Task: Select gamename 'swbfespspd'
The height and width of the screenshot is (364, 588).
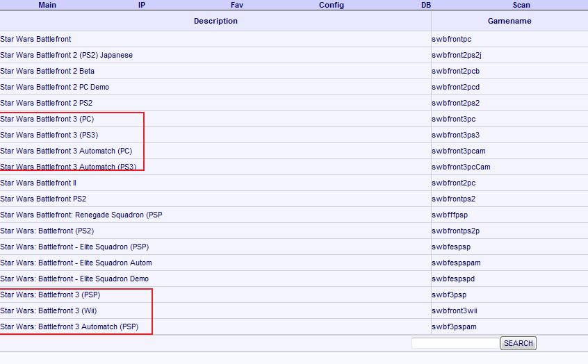Action: pyautogui.click(x=453, y=279)
